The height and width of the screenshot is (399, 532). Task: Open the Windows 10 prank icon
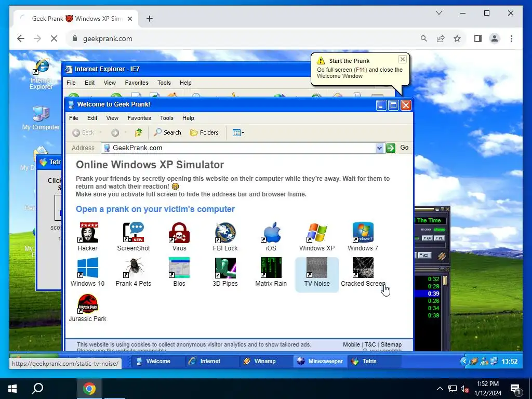coord(87,272)
